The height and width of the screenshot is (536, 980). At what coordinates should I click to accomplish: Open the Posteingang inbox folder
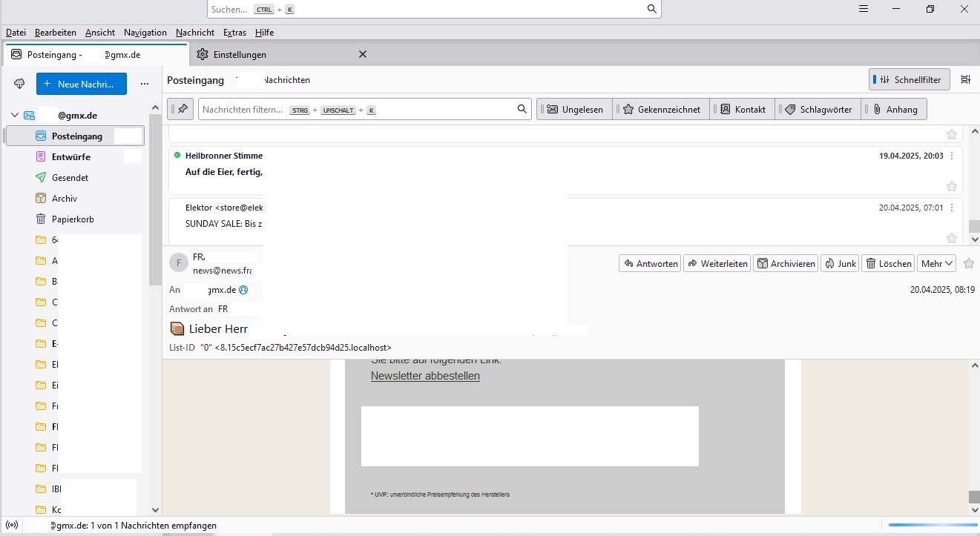(x=75, y=136)
